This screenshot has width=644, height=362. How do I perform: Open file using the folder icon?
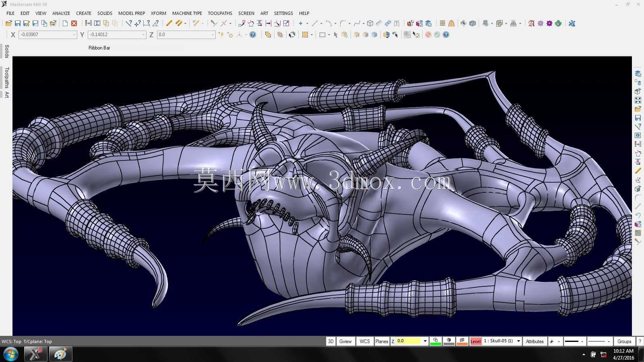coord(8,23)
